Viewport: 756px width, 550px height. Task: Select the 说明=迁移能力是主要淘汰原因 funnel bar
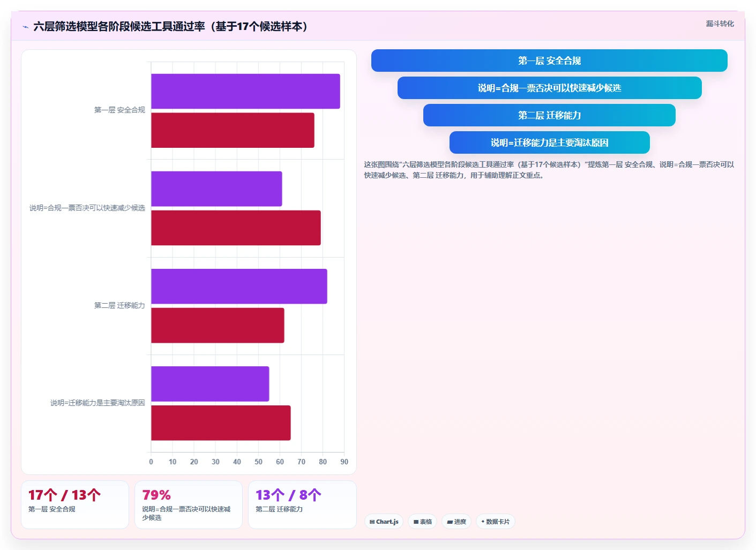(549, 142)
